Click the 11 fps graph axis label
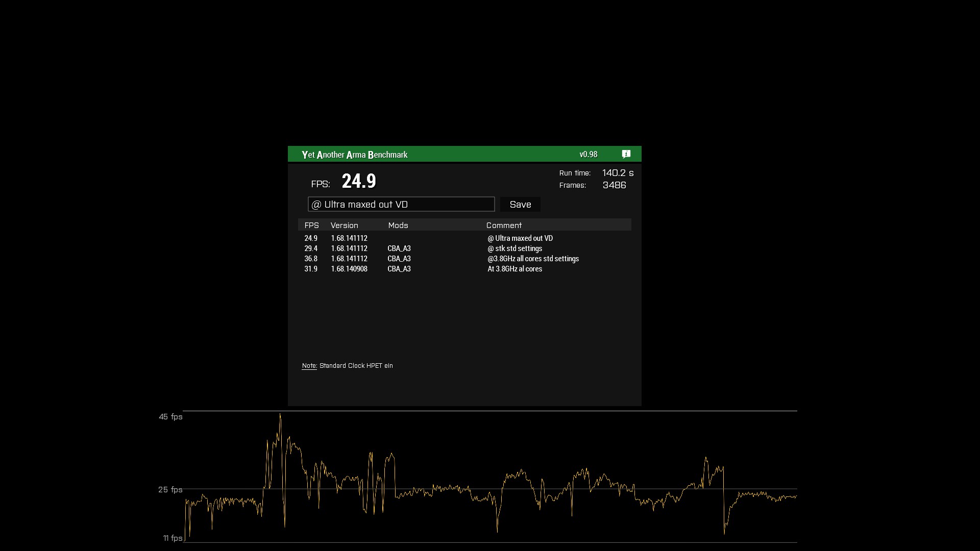The image size is (980, 551). pos(173,538)
